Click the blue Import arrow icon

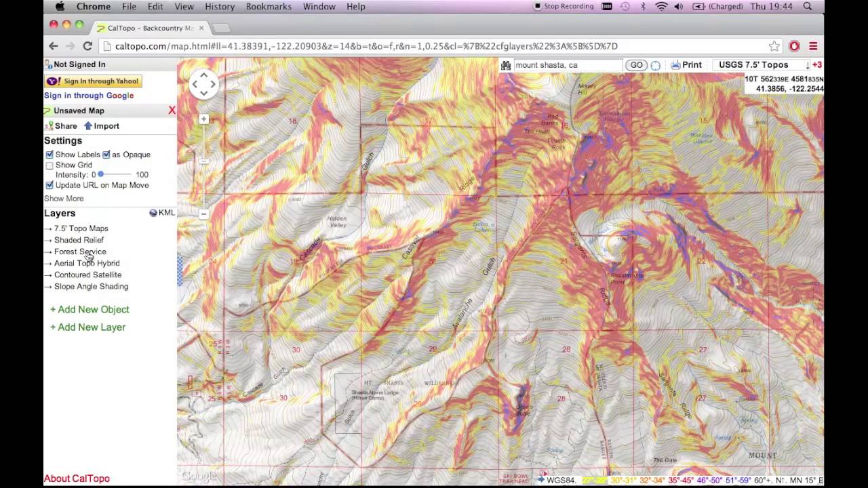click(87, 126)
